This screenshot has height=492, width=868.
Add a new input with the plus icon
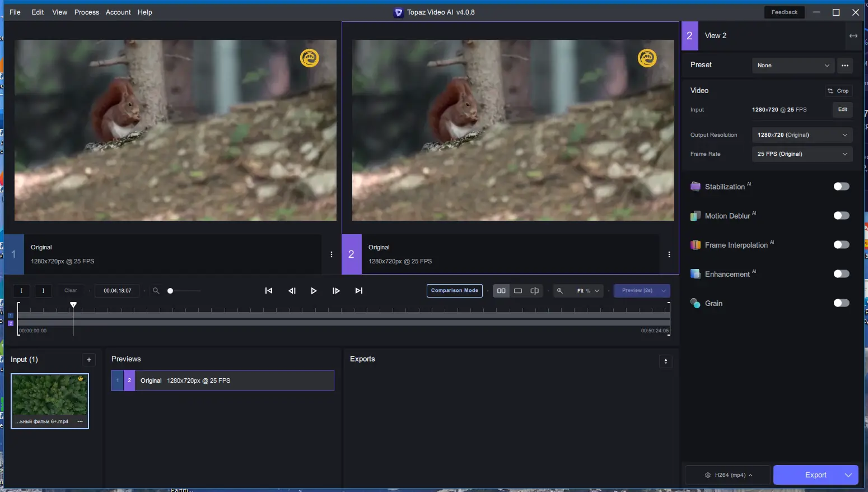click(89, 360)
